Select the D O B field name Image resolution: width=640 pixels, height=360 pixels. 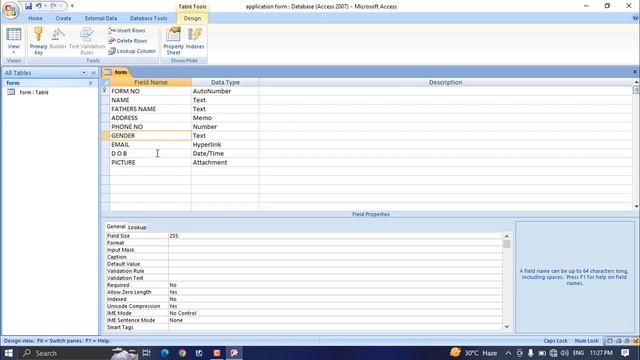click(x=151, y=153)
